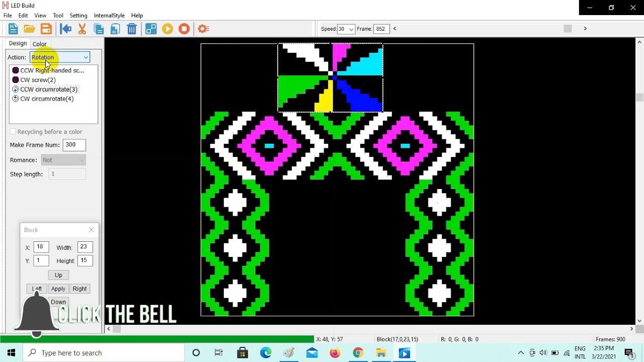Open a file with the folder icon

[29, 29]
